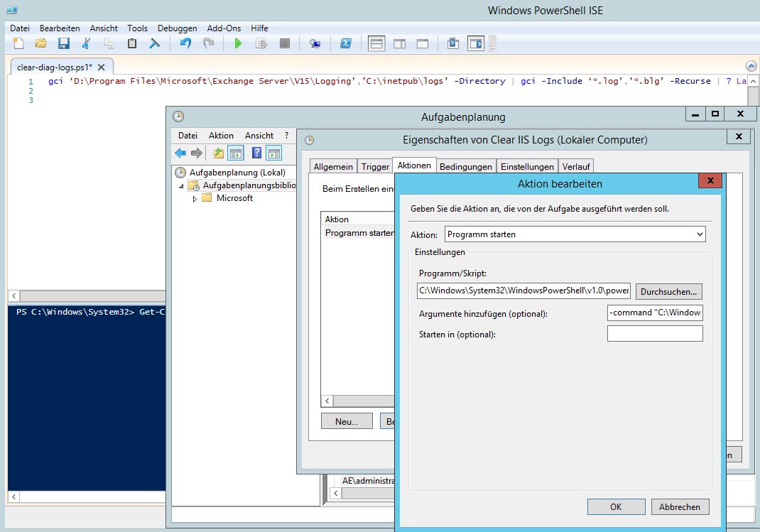
Task: Open new remote PowerShell tab icon
Action: tap(315, 44)
